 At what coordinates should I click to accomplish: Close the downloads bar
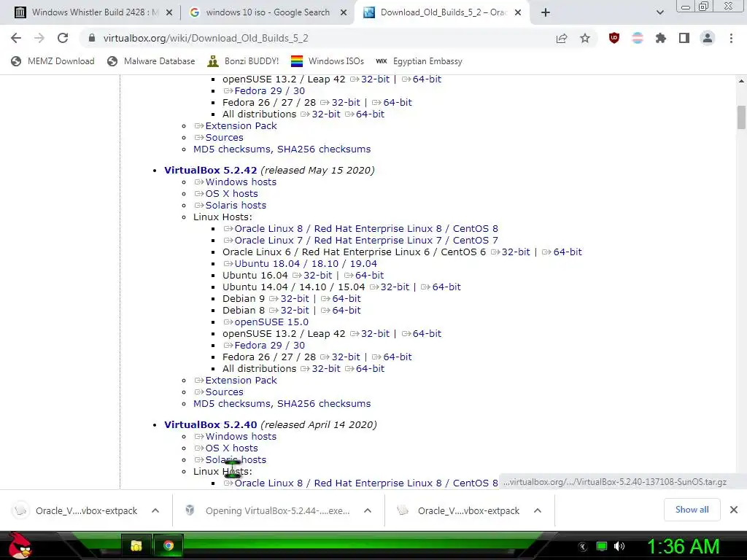click(734, 510)
